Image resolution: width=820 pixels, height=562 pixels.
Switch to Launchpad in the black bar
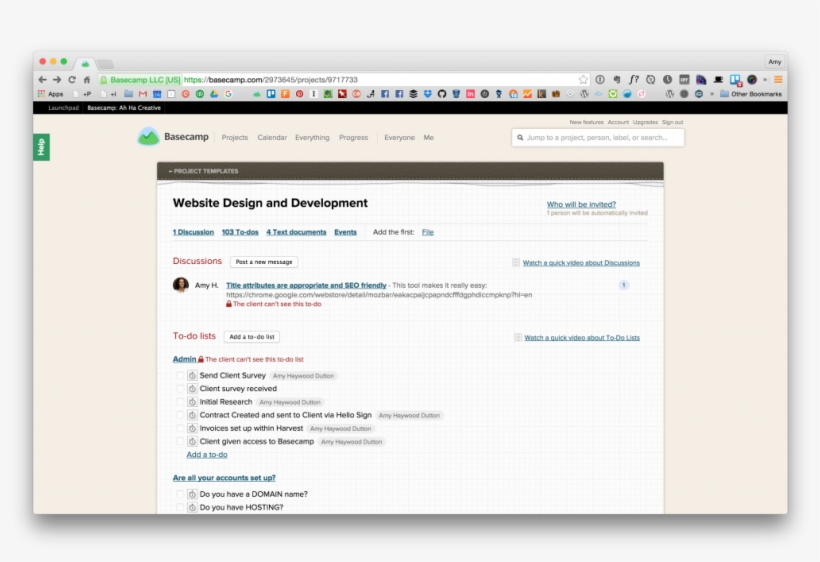(x=63, y=108)
